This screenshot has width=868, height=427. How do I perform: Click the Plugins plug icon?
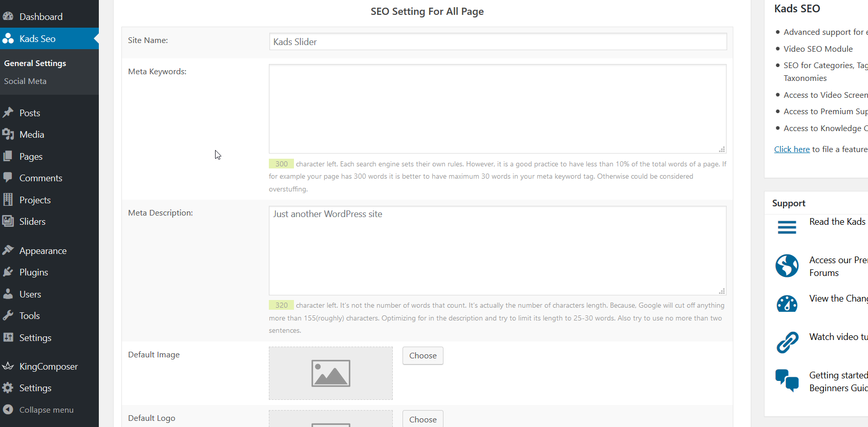(8, 272)
